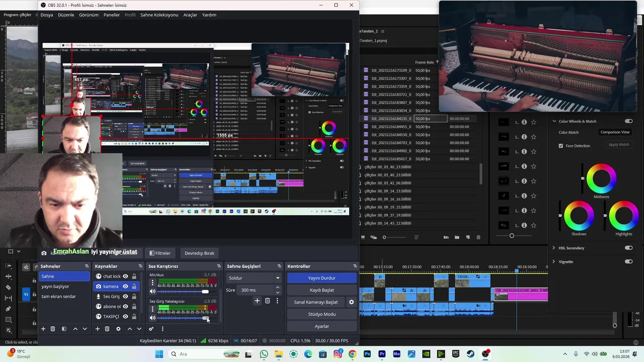The height and width of the screenshot is (362, 644).
Task: Open the Dosya menu in OBS
Action: (x=47, y=15)
